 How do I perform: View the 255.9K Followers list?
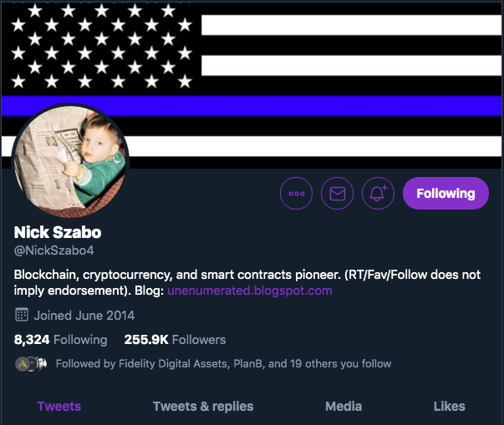tap(176, 340)
